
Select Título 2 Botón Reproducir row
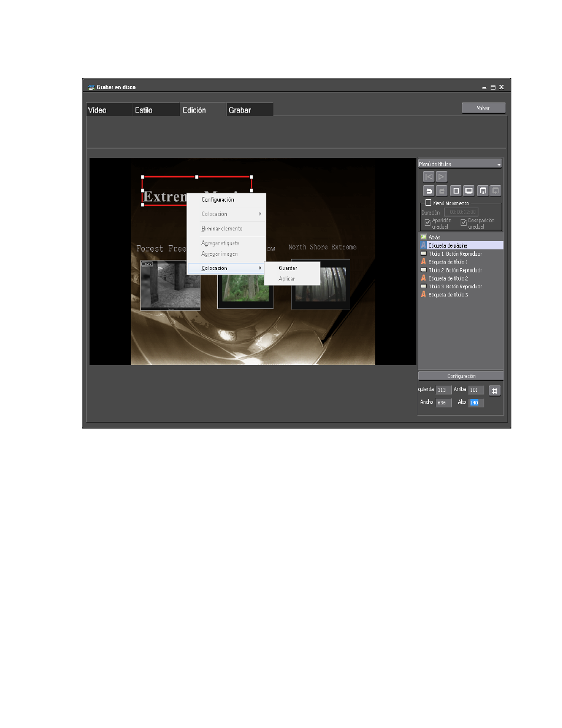[461, 270]
